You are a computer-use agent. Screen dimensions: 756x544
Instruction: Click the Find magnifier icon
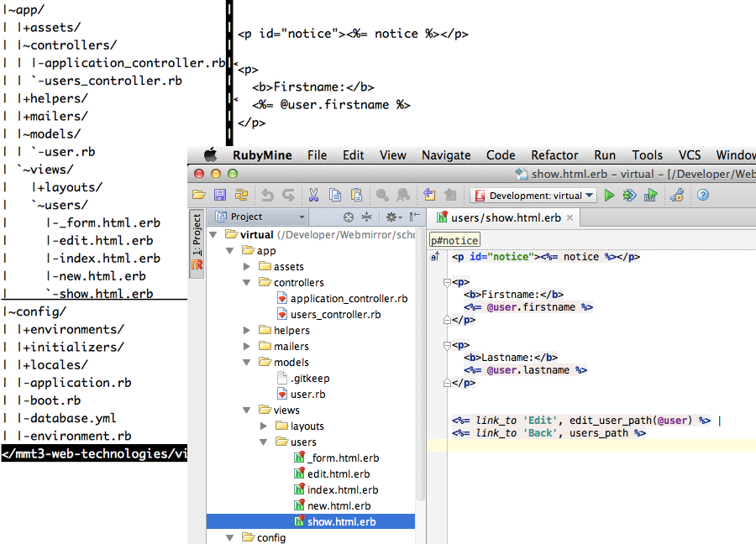(x=382, y=195)
